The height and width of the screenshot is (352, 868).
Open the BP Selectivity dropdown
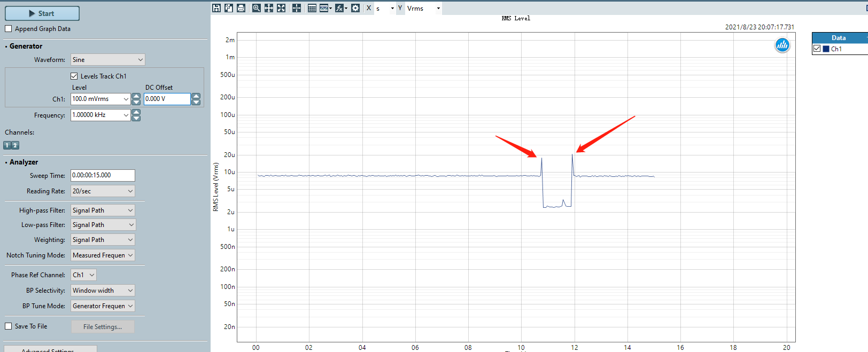point(103,291)
